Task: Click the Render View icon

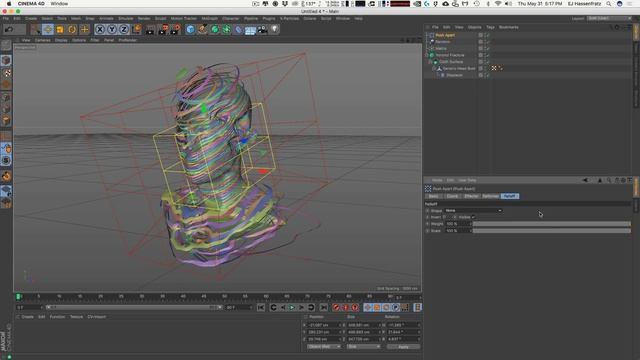Action: pyautogui.click(x=150, y=29)
